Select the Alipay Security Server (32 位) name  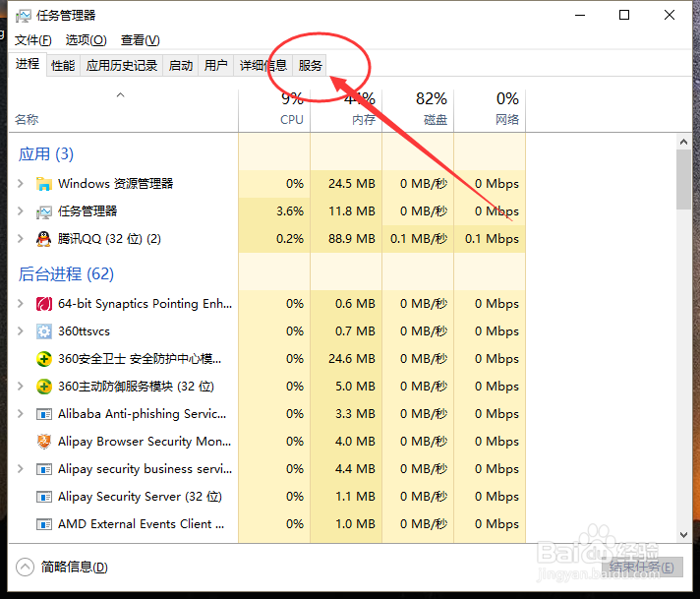pyautogui.click(x=140, y=497)
